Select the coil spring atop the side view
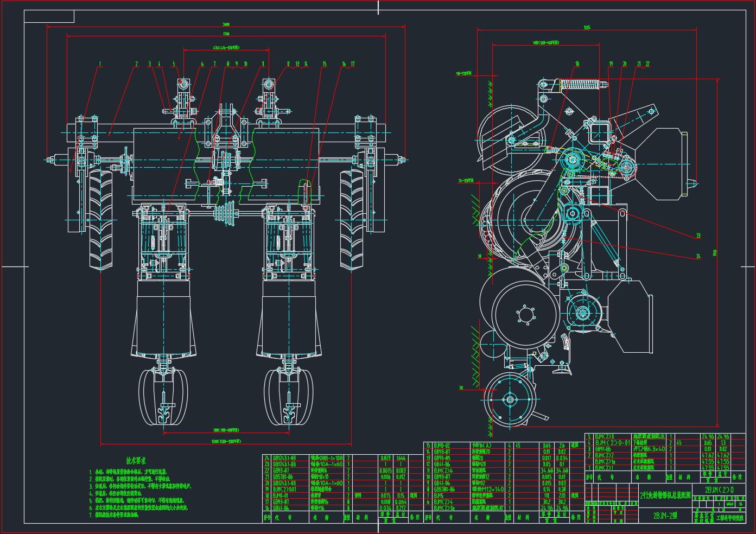The image size is (756, 534). pyautogui.click(x=582, y=84)
